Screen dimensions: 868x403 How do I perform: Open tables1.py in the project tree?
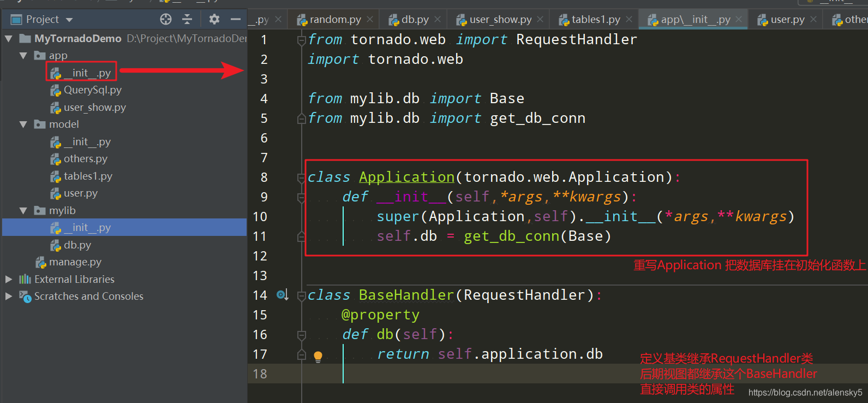tap(81, 176)
